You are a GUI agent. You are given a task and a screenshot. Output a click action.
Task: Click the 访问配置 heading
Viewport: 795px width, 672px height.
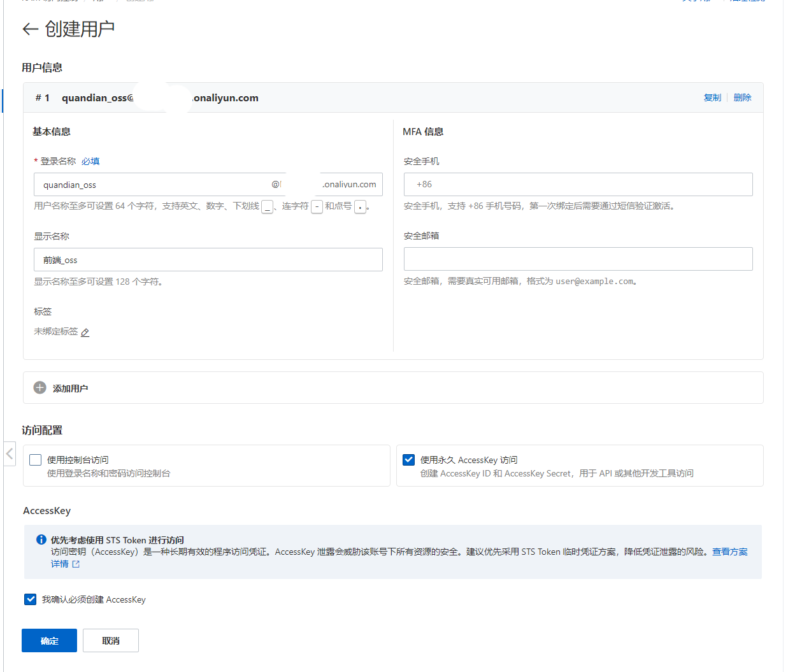[42, 431]
